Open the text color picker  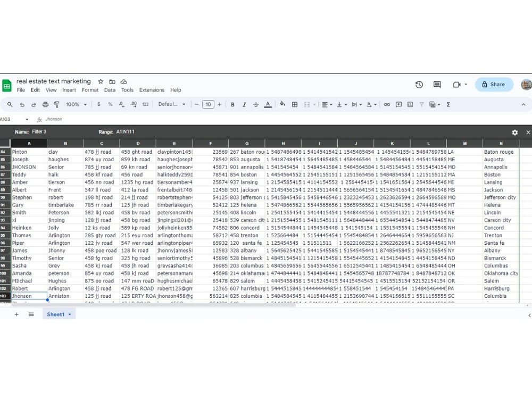(268, 104)
